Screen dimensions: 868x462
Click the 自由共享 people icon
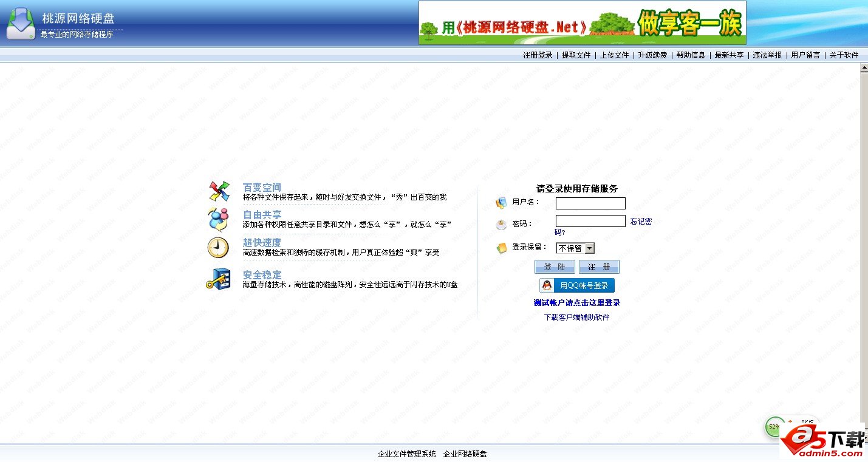(x=219, y=219)
